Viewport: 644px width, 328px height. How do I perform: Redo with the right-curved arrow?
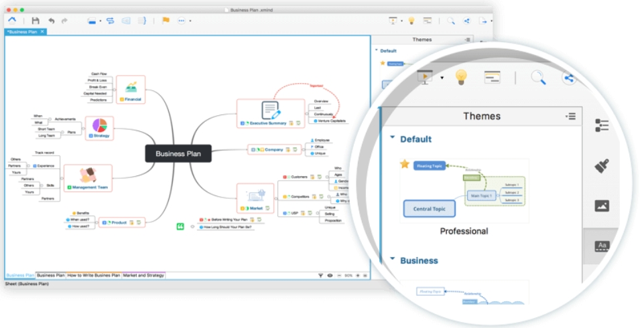[x=64, y=21]
